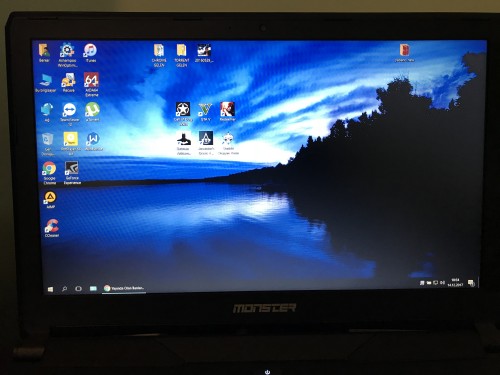Click the Windows Start button
Viewport: 500px width, 375px height.
coord(50,289)
